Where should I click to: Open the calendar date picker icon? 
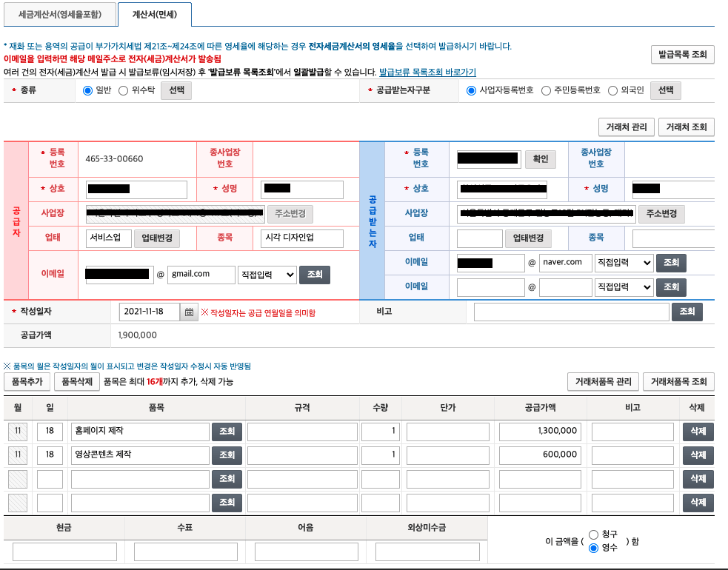189,312
